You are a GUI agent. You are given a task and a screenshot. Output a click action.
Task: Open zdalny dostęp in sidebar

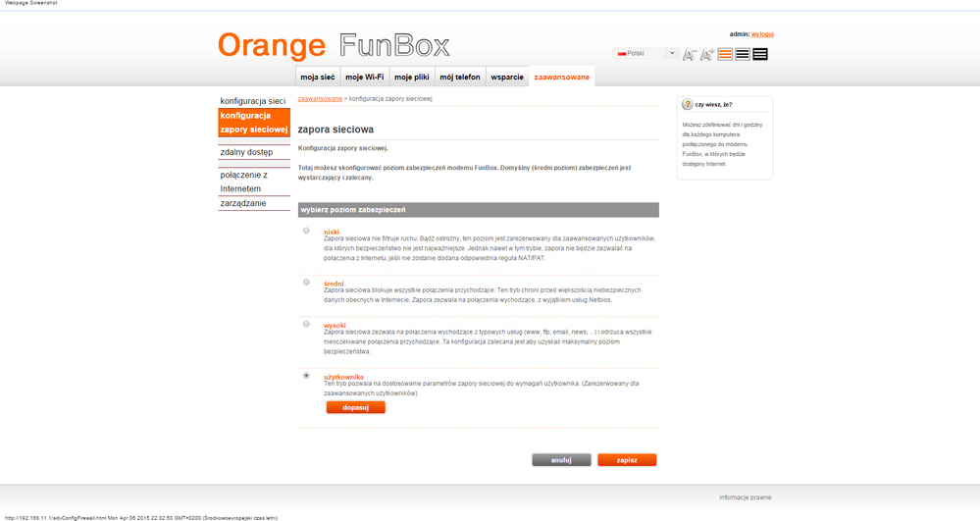[x=254, y=152]
